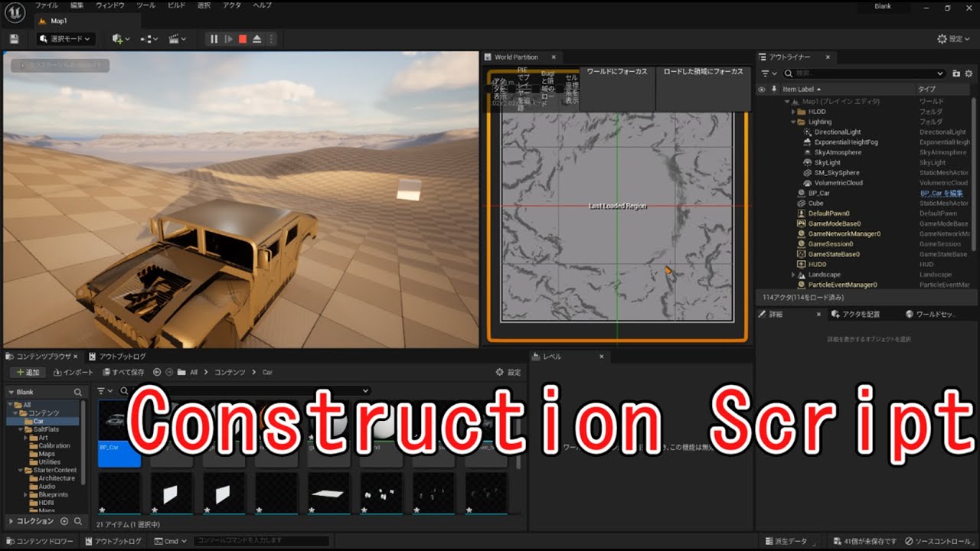Advance one frame with the skip button
The height and width of the screenshot is (551, 980).
[228, 38]
